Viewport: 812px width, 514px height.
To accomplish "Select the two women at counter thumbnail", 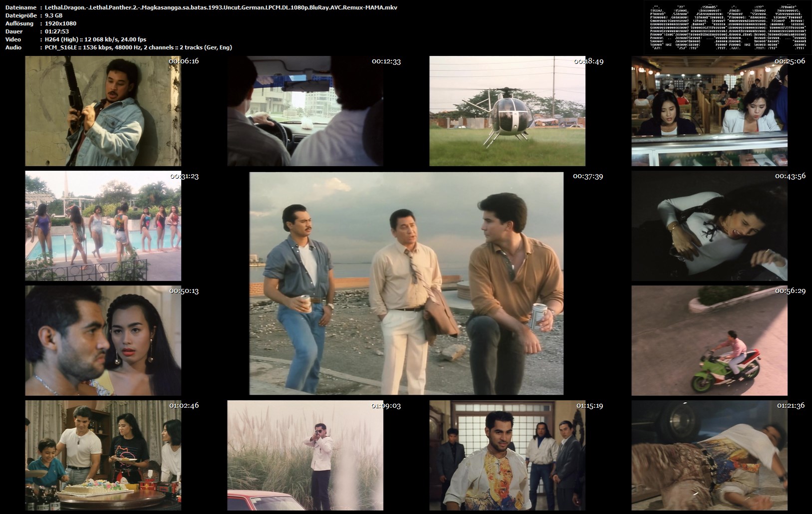I will pyautogui.click(x=709, y=111).
